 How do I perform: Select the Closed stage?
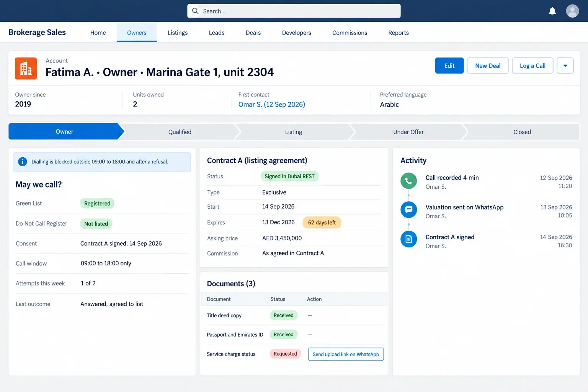(522, 132)
